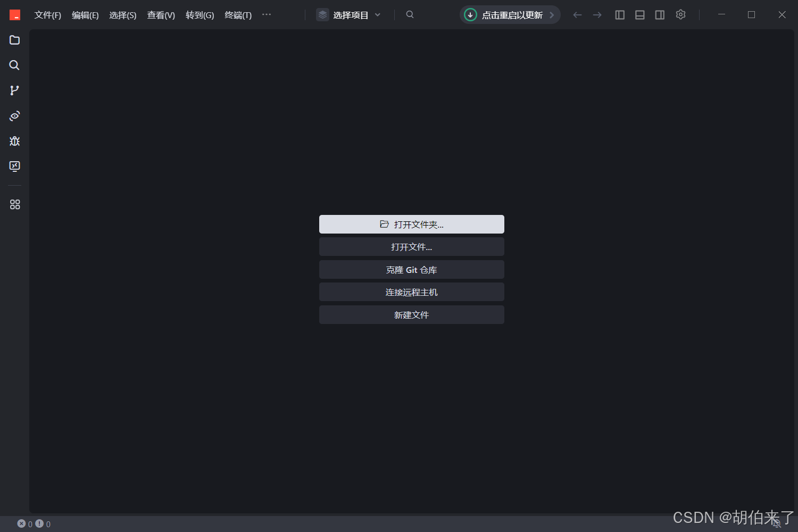This screenshot has height=532, width=798.
Task: Open the Explorer sidebar icon
Action: (14, 40)
